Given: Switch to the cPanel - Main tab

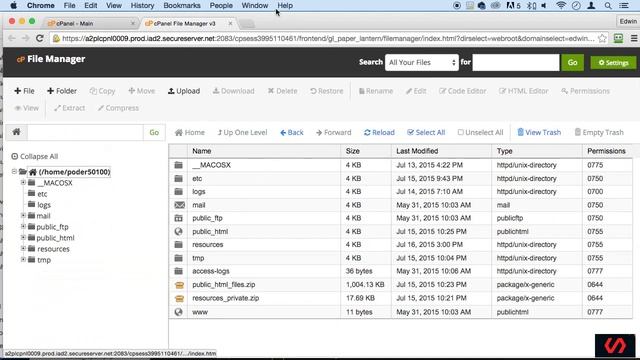Looking at the screenshot, I should [91, 23].
